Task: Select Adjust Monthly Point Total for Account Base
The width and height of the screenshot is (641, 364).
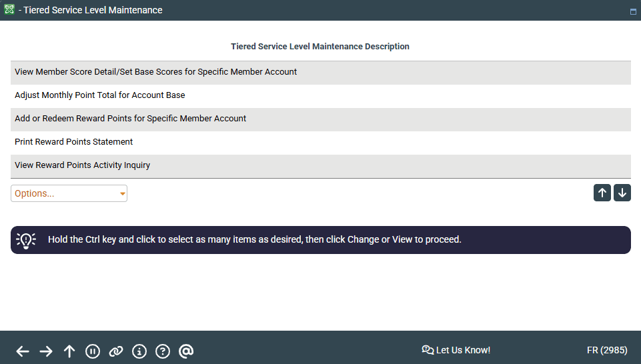Action: (100, 95)
